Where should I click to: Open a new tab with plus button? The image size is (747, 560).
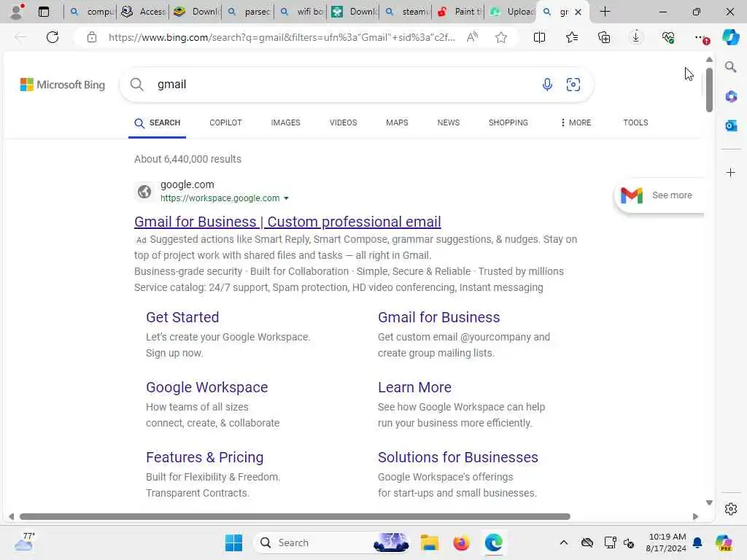click(605, 12)
